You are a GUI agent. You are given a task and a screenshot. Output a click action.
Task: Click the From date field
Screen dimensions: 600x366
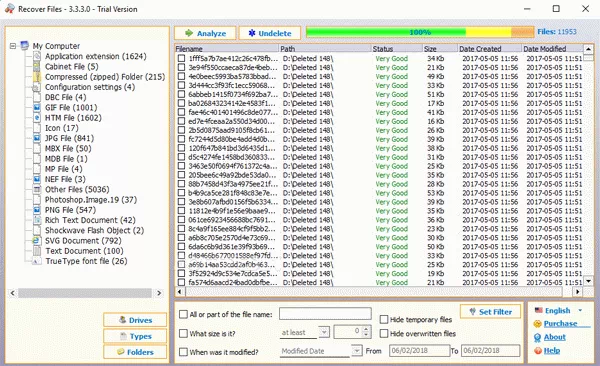click(419, 351)
